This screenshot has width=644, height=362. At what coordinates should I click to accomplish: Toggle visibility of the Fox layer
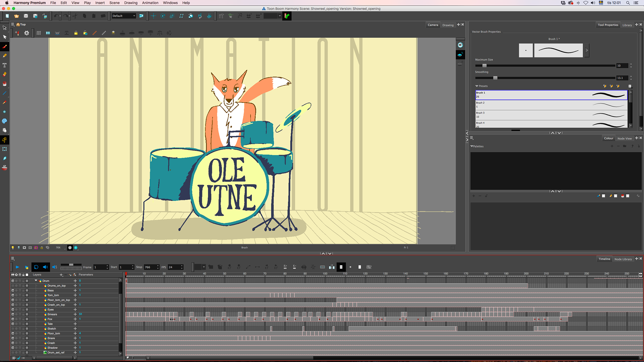[x=13, y=319]
